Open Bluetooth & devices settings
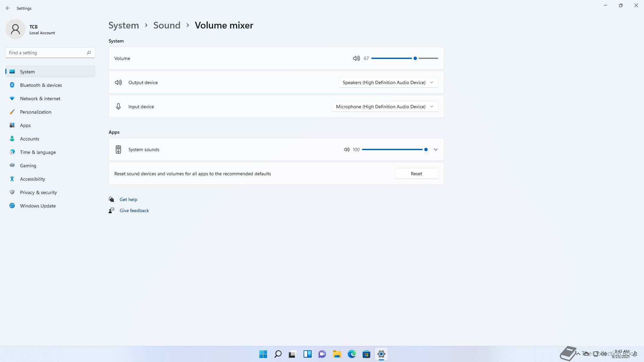The height and width of the screenshot is (362, 644). point(50,85)
